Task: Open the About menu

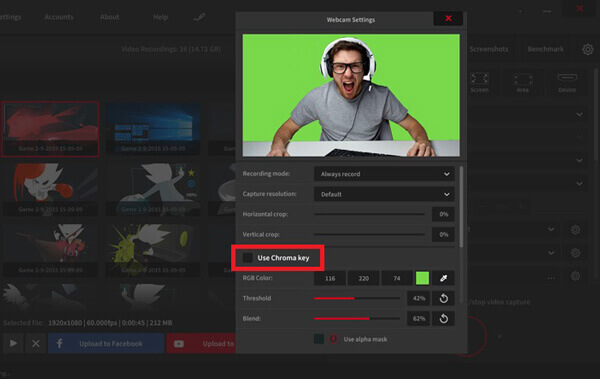Action: [109, 17]
